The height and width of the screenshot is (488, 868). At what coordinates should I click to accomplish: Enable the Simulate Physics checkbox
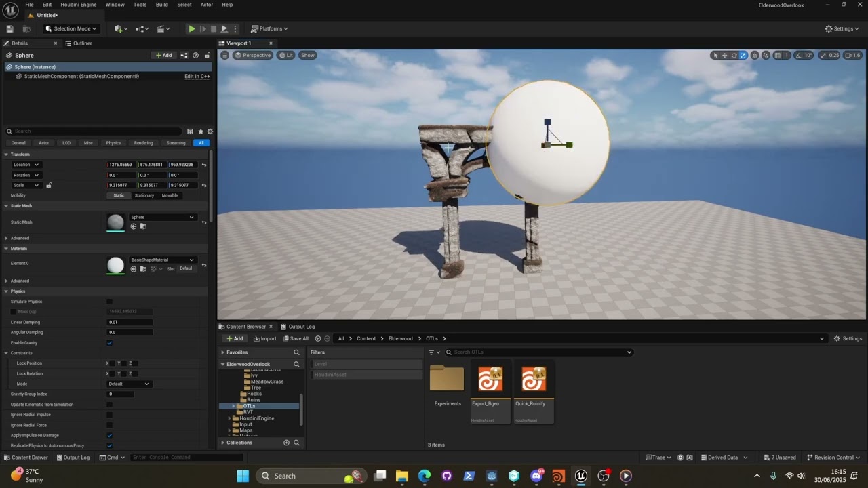[110, 302]
